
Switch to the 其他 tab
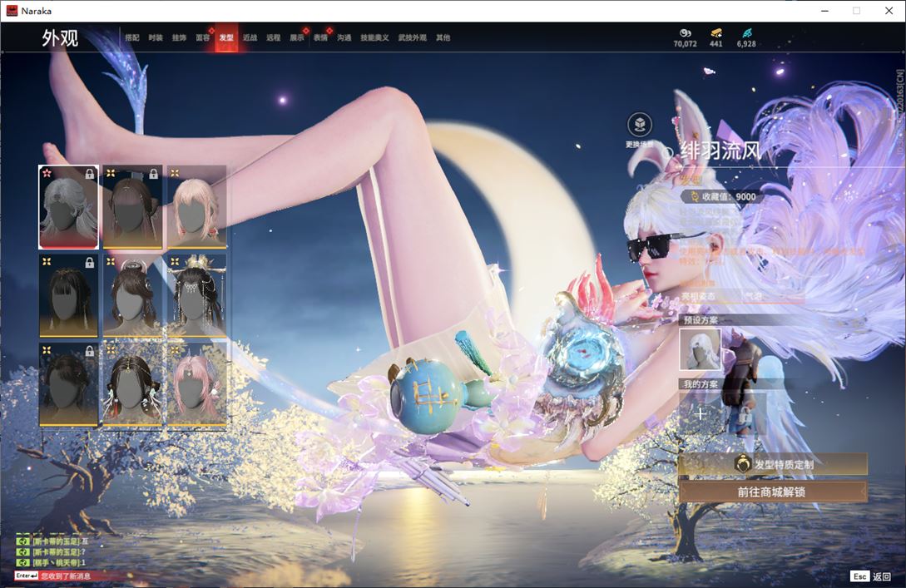[x=443, y=37]
